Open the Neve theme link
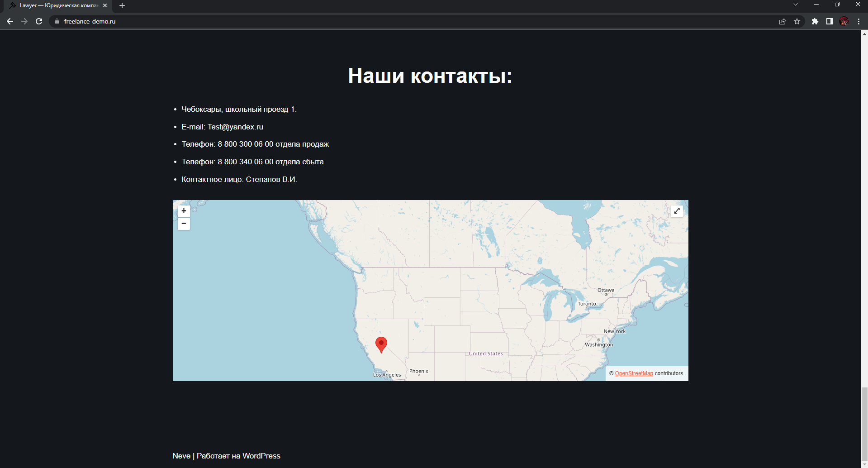 181,456
